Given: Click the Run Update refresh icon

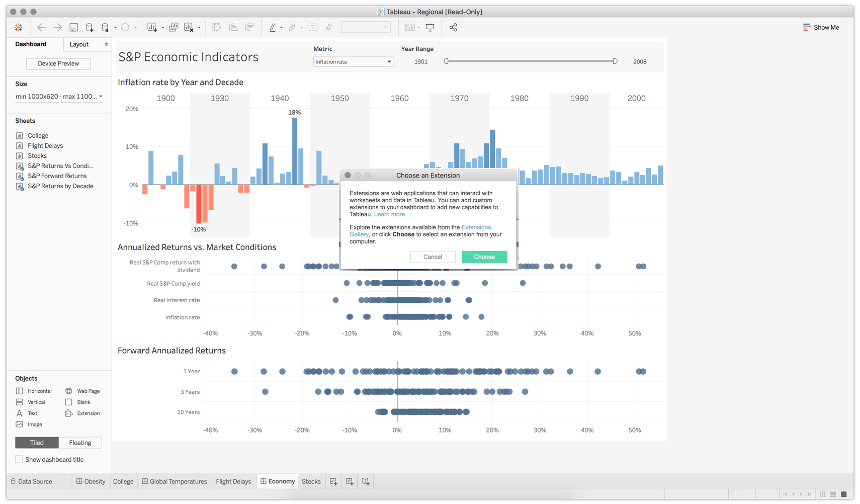Looking at the screenshot, I should [125, 27].
